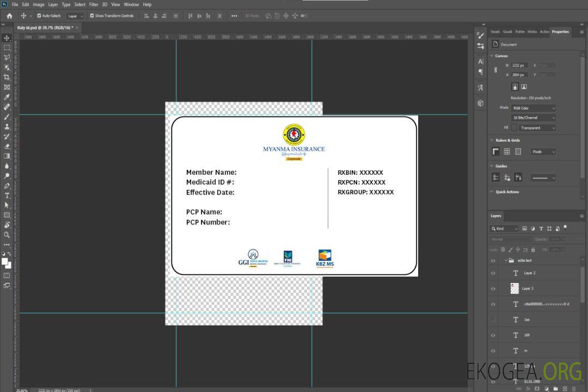This screenshot has width=588, height=392.
Task: Toggle the grid icon in Rulers & Grids
Action: 507,151
